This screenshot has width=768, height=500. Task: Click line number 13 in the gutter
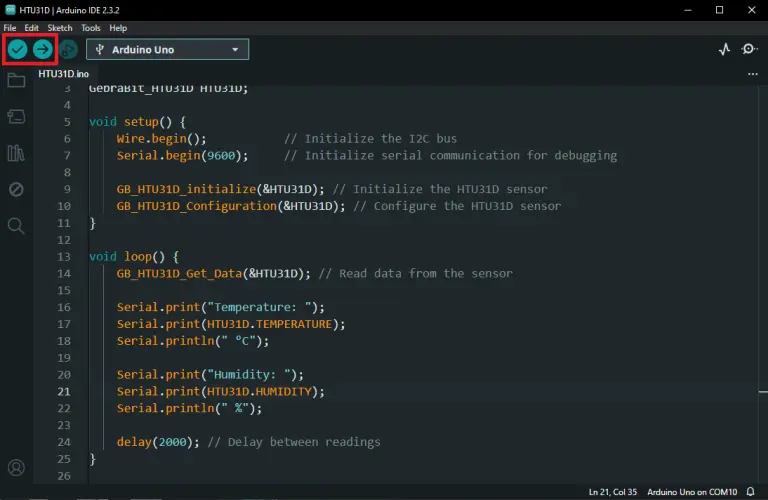(x=64, y=257)
